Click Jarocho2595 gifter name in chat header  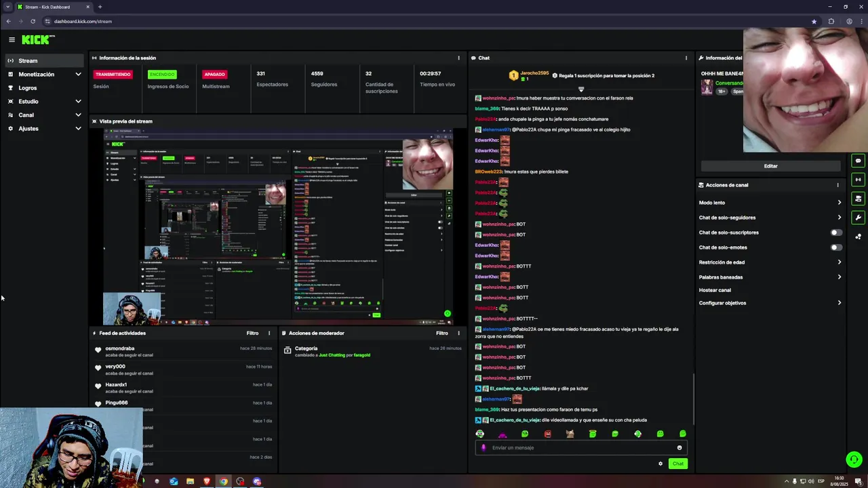[534, 73]
